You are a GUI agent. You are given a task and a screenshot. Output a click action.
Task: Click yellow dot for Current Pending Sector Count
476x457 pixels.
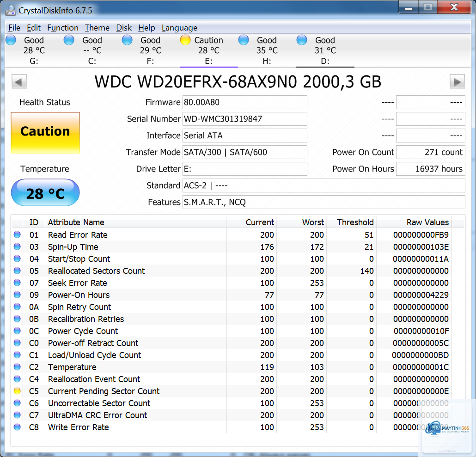click(17, 391)
